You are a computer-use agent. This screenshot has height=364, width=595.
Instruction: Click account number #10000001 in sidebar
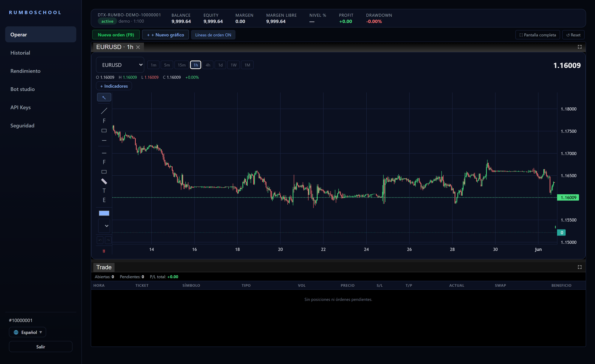coord(21,321)
